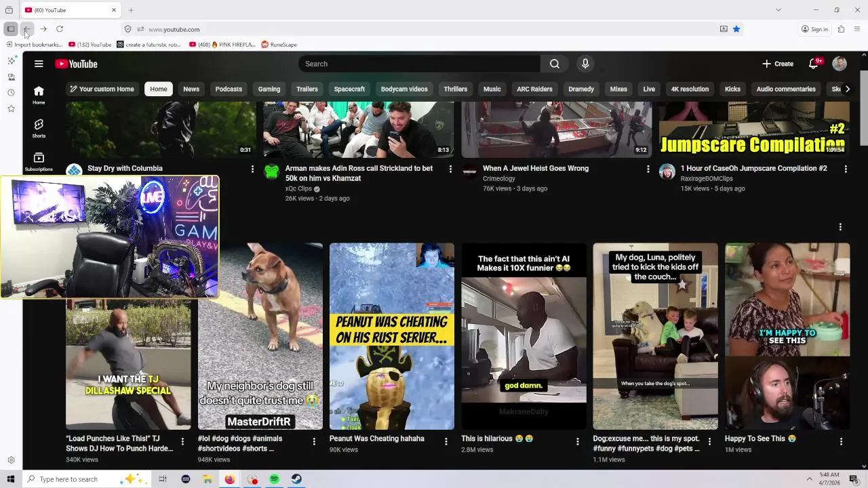Open the AI chatbot sparkle icon in sidebar
Screen dimensions: 868x488
(x=11, y=61)
